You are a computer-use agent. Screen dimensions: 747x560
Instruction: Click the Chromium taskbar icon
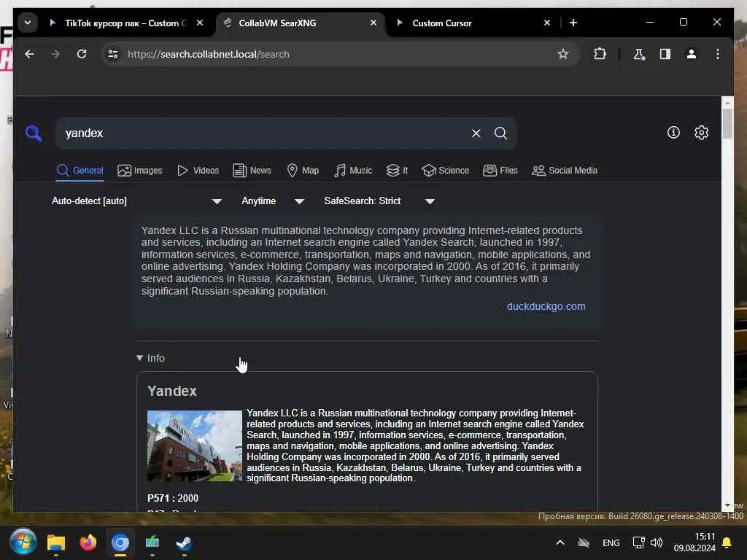click(x=120, y=542)
